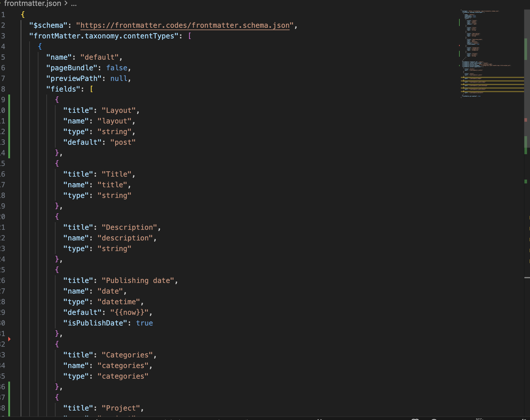Open the frontmatter.schema.json URL link
Image resolution: width=530 pixels, height=420 pixels.
tap(185, 25)
